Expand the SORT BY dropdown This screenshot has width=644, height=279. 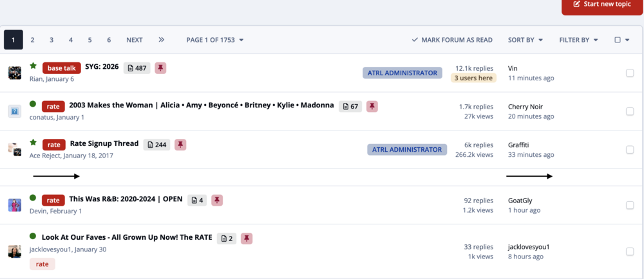(526, 40)
